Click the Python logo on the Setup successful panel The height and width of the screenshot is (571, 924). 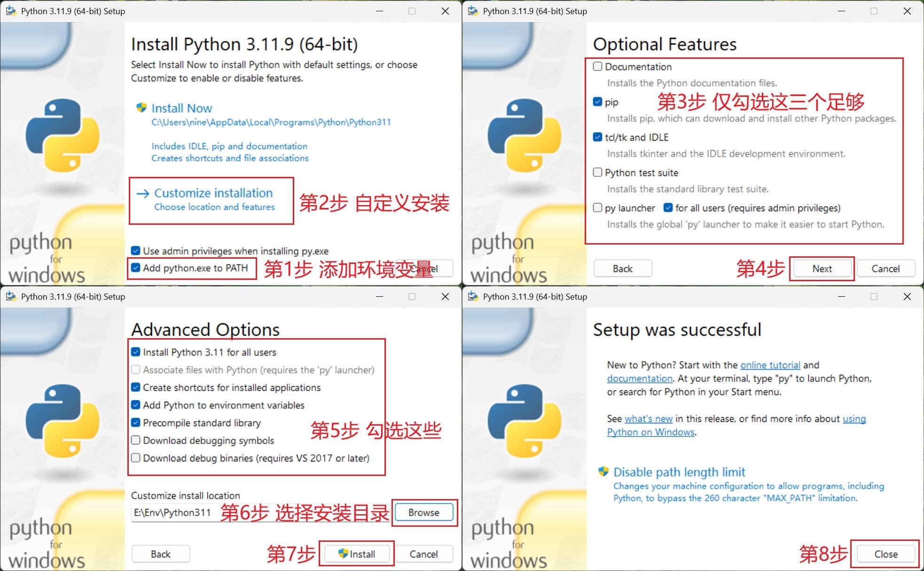(524, 421)
